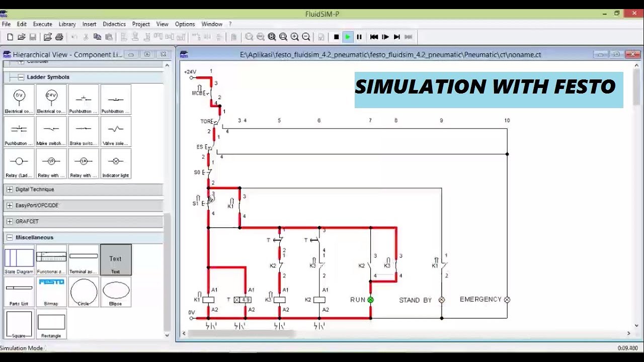This screenshot has height=362, width=644.
Task: Open the Options menu
Action: click(x=185, y=24)
